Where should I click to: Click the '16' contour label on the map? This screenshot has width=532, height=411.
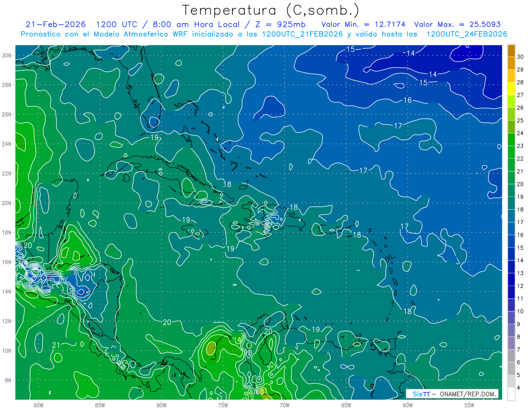(x=407, y=100)
